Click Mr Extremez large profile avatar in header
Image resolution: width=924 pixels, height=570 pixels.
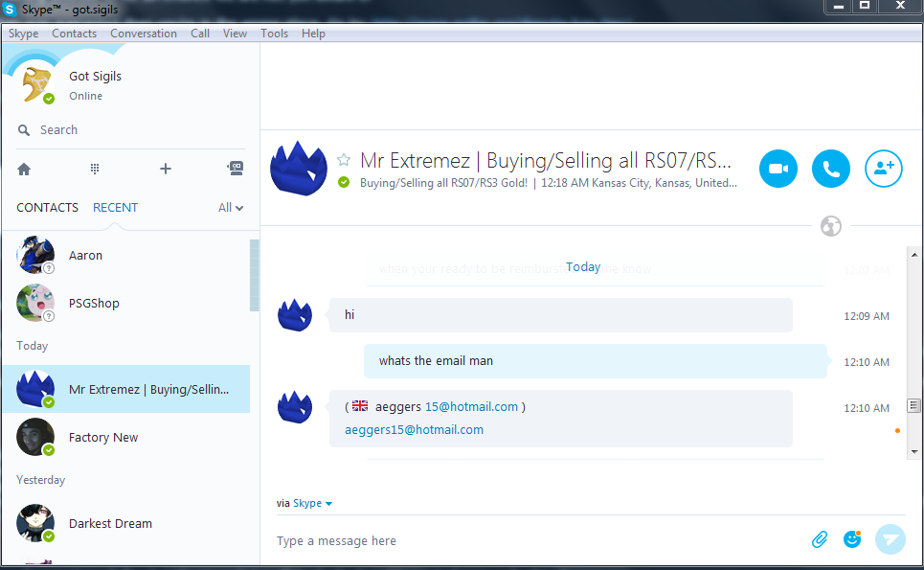(x=298, y=168)
